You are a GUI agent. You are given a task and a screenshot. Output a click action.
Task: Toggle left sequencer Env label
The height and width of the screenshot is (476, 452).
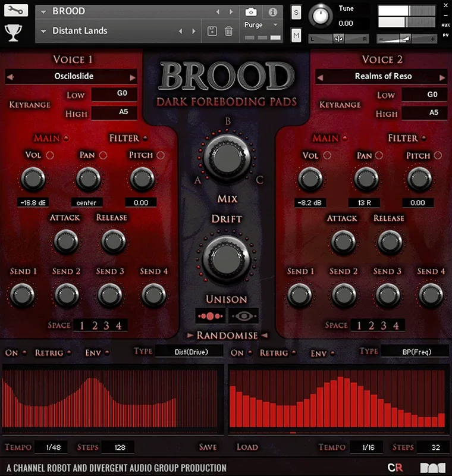click(x=93, y=353)
